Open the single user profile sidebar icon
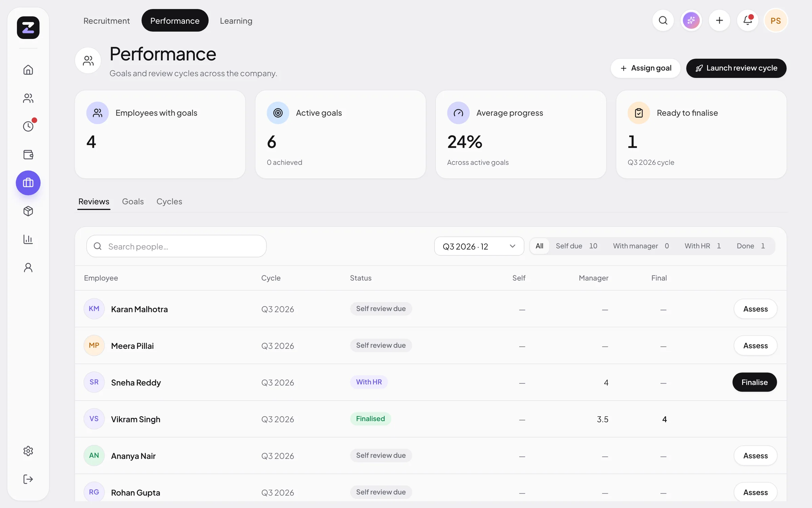The height and width of the screenshot is (508, 812). pos(28,268)
